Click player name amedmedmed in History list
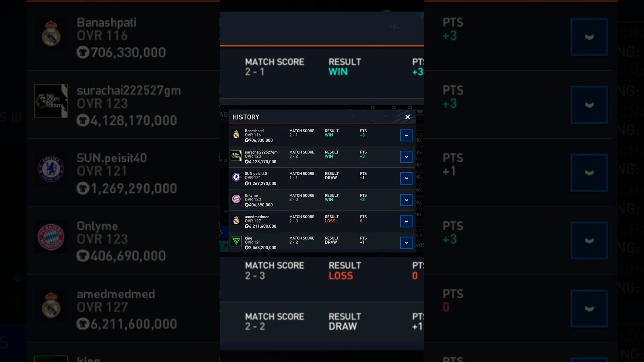 click(x=257, y=217)
